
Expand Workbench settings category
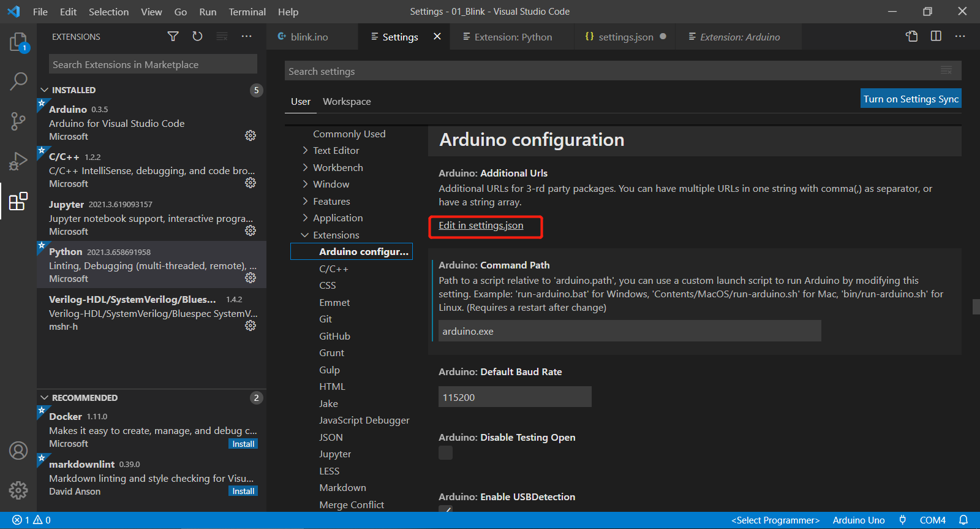306,167
